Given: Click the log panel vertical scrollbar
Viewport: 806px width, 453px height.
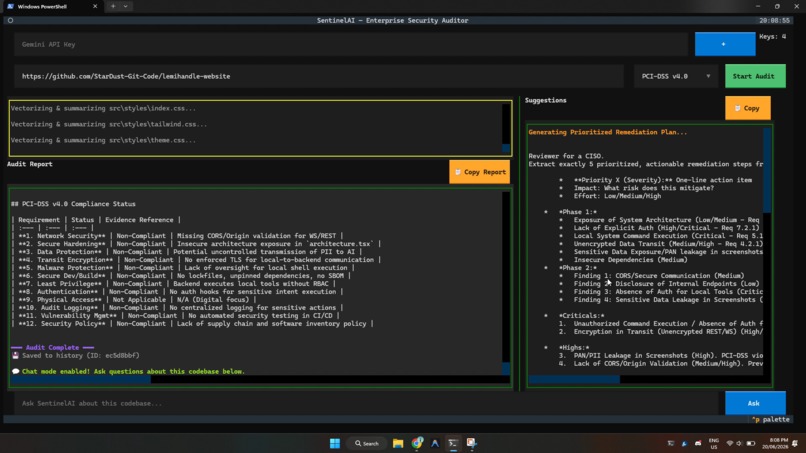Looking at the screenshot, I should (x=506, y=129).
